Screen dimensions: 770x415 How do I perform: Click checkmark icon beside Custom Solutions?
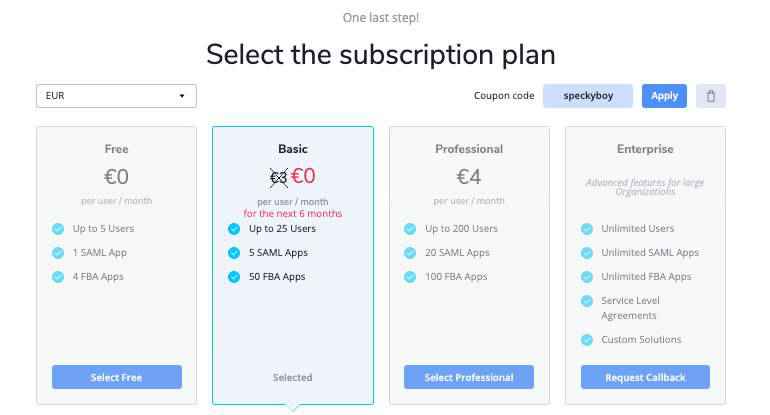tap(586, 340)
